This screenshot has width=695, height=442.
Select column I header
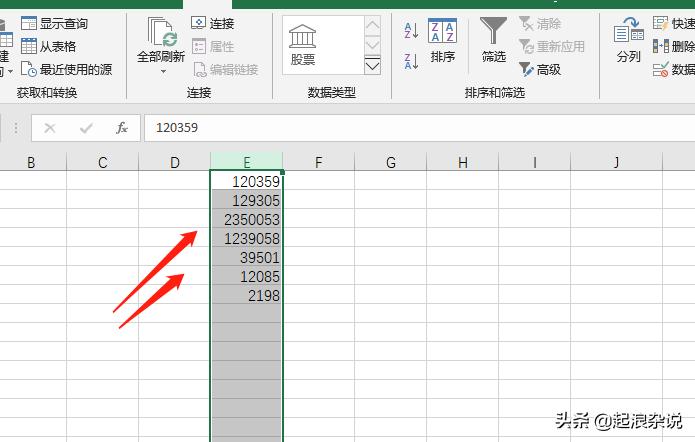535,162
